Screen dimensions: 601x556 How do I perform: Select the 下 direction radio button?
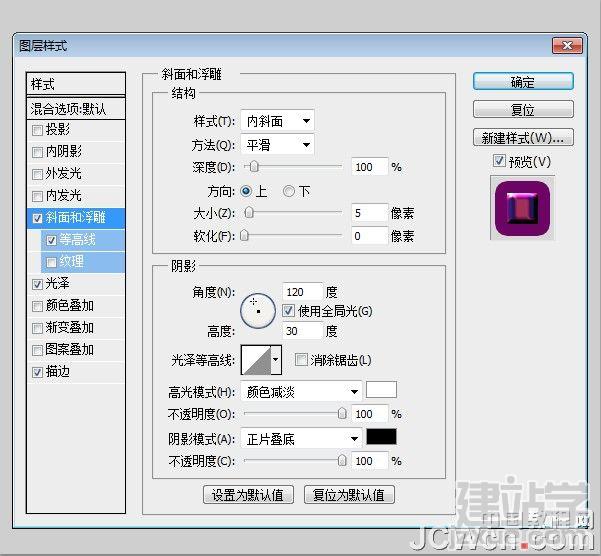point(289,191)
